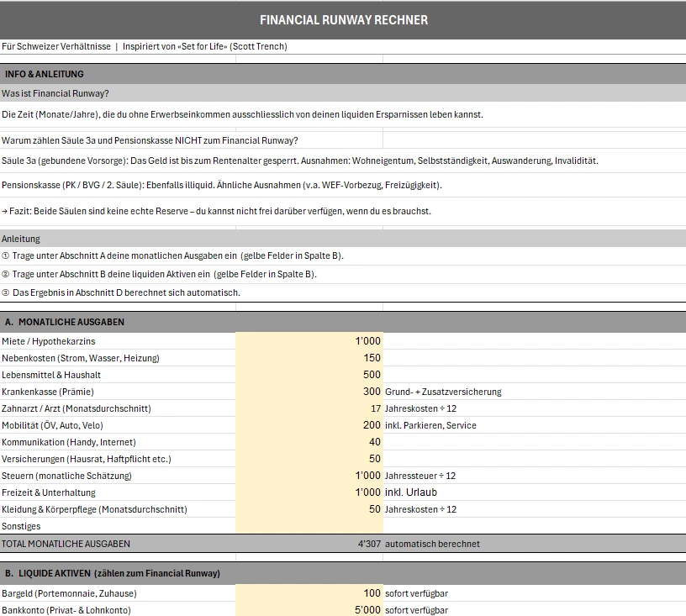
Task: Select the Bargeld amount cell showing 100
Action: tap(309, 593)
